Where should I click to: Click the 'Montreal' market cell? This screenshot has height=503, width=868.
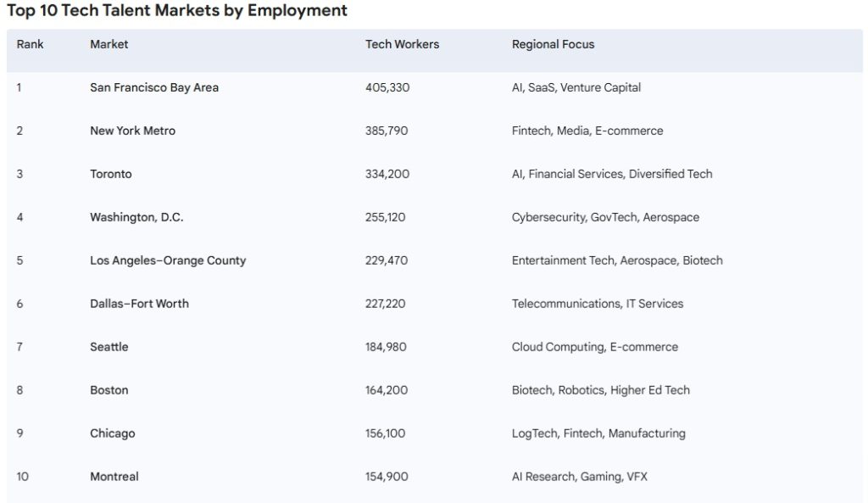click(x=114, y=477)
